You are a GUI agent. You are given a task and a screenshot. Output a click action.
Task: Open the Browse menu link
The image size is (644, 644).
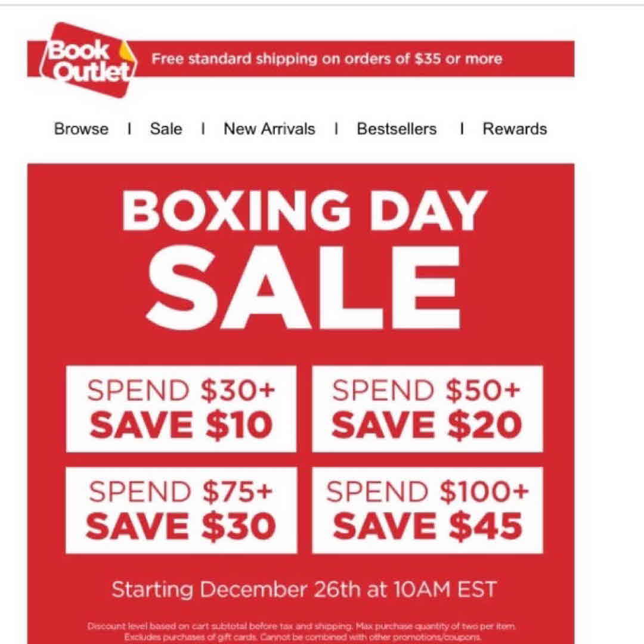[x=81, y=129]
